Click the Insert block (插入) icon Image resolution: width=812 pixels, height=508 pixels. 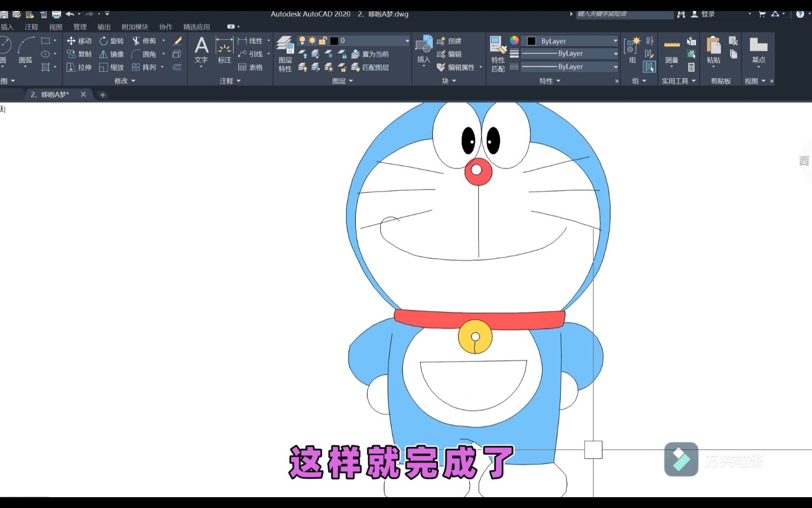click(424, 50)
